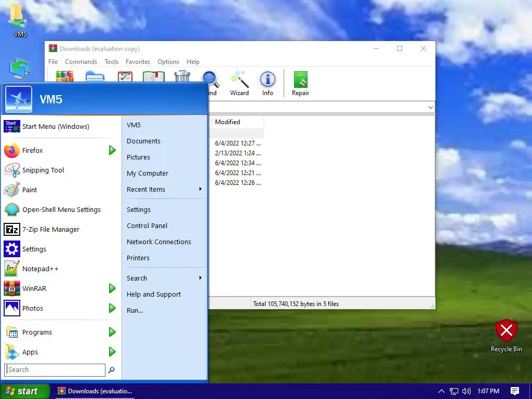Launch Paint from the start menu
The image size is (532, 399).
pyautogui.click(x=30, y=190)
